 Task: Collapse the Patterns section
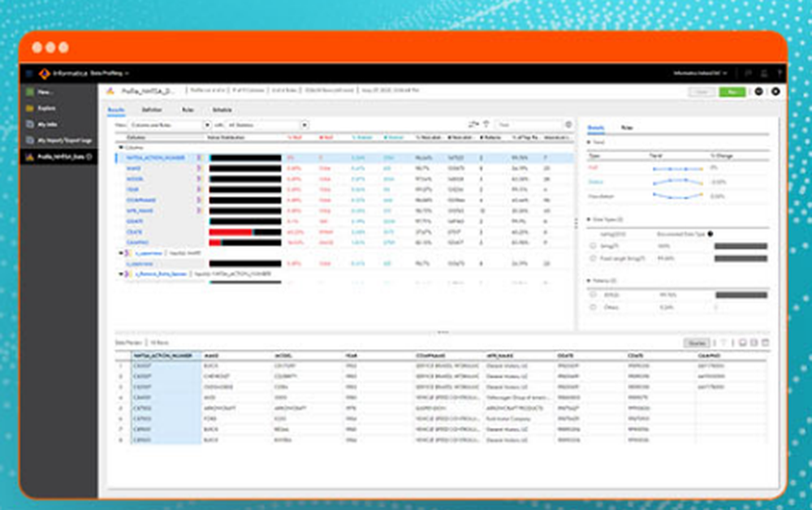(x=589, y=281)
